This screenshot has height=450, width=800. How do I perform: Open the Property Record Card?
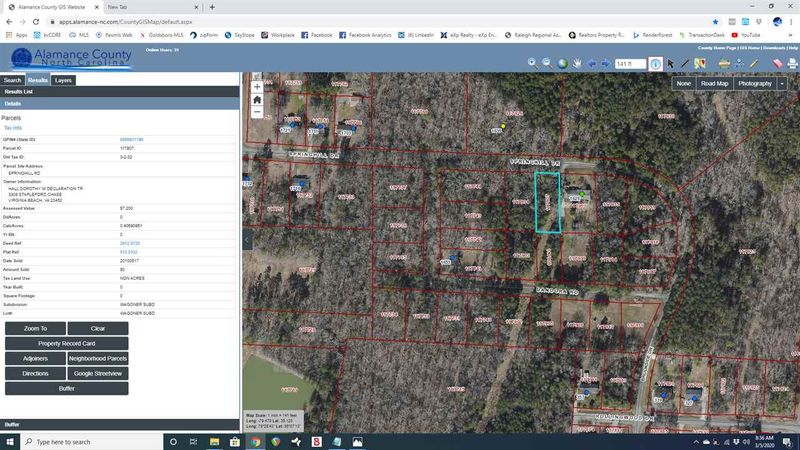[x=67, y=343]
